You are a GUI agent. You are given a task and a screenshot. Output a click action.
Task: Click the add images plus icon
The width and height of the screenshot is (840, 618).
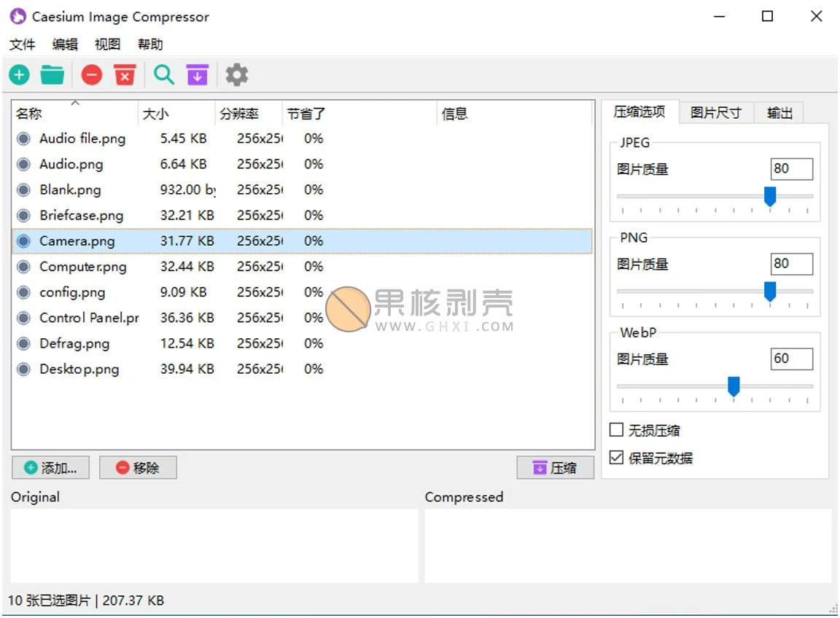19,74
